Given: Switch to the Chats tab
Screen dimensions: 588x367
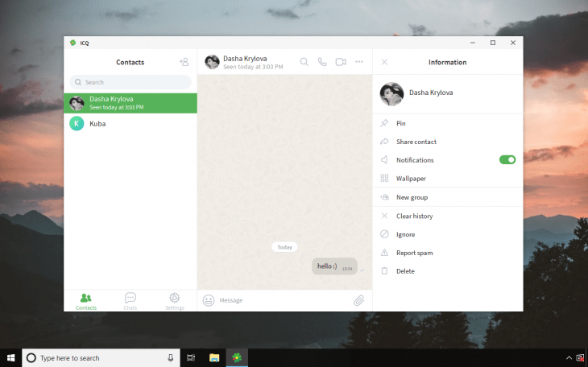Looking at the screenshot, I should point(130,302).
